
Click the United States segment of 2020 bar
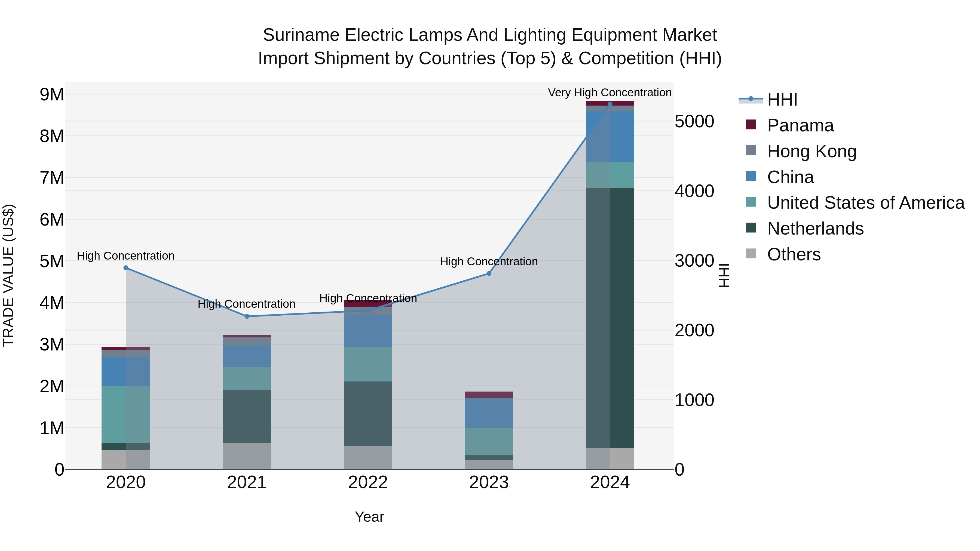pos(126,414)
